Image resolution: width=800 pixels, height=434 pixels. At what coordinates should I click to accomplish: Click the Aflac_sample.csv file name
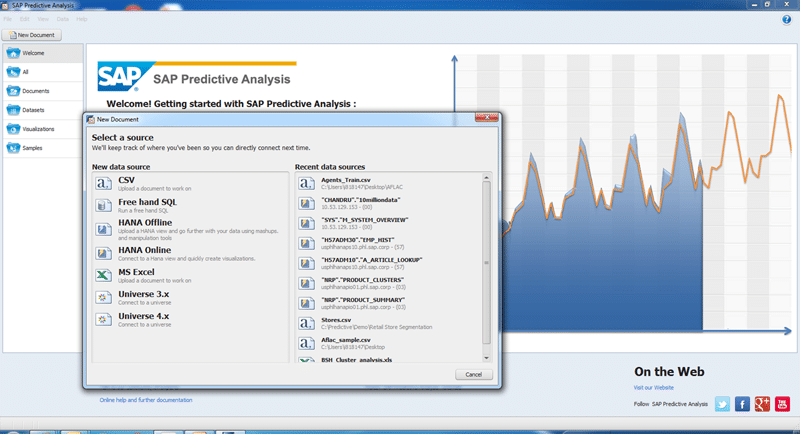coord(346,340)
